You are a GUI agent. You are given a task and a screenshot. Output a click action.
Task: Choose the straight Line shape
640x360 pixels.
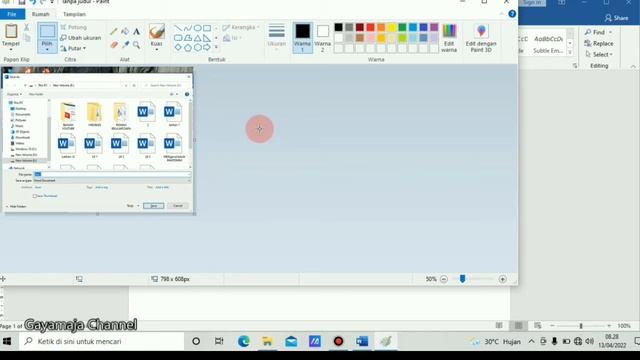(178, 28)
